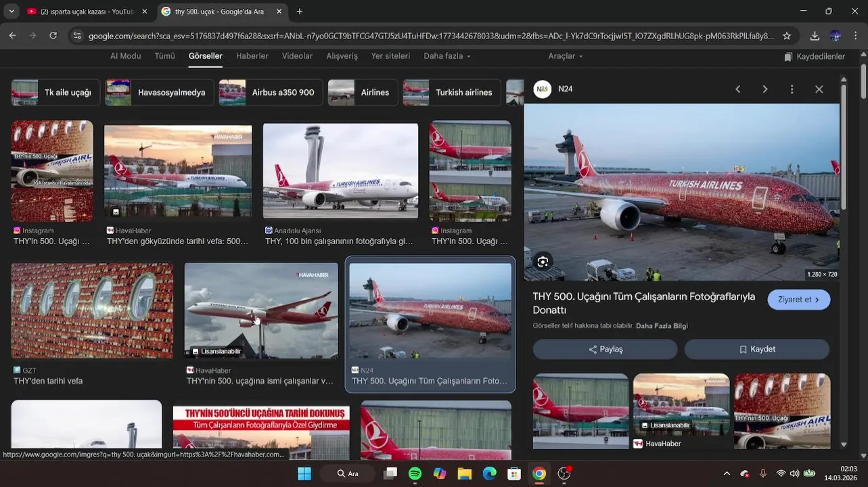
Task: Open THY 500. Uçağını title link
Action: pos(643,303)
